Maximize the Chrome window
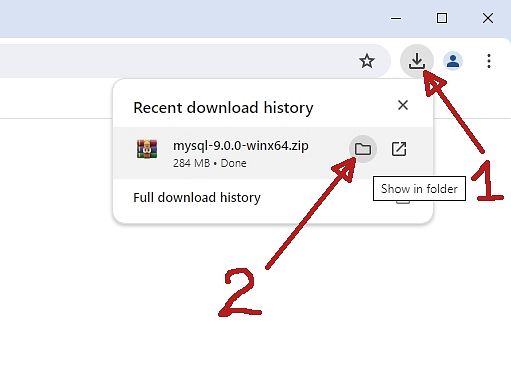Viewport: 511px width, 383px height. (x=442, y=18)
